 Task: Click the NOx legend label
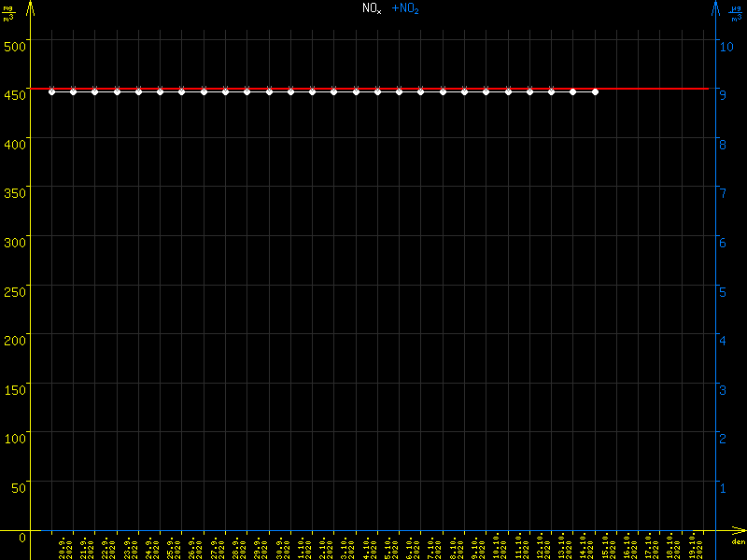[x=372, y=8]
